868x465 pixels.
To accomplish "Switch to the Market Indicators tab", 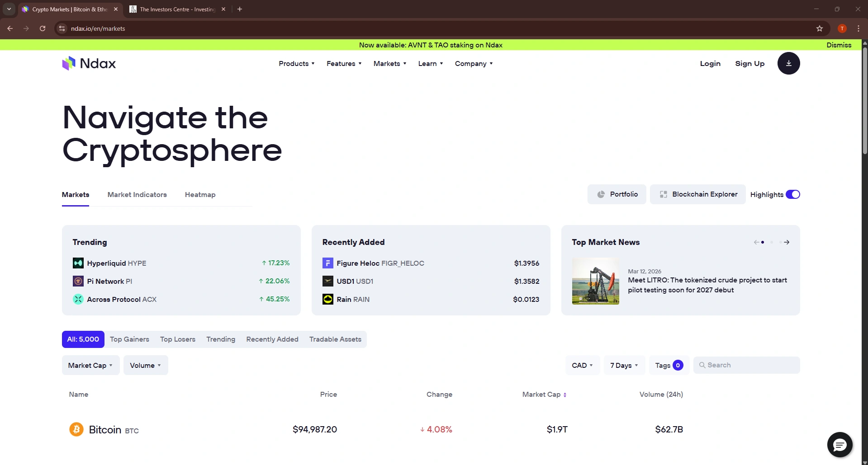I will click(x=137, y=195).
